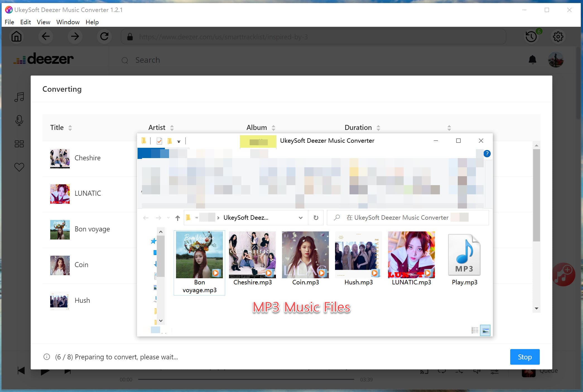Open Deezer notifications bell
Image resolution: width=583 pixels, height=392 pixels.
click(533, 60)
